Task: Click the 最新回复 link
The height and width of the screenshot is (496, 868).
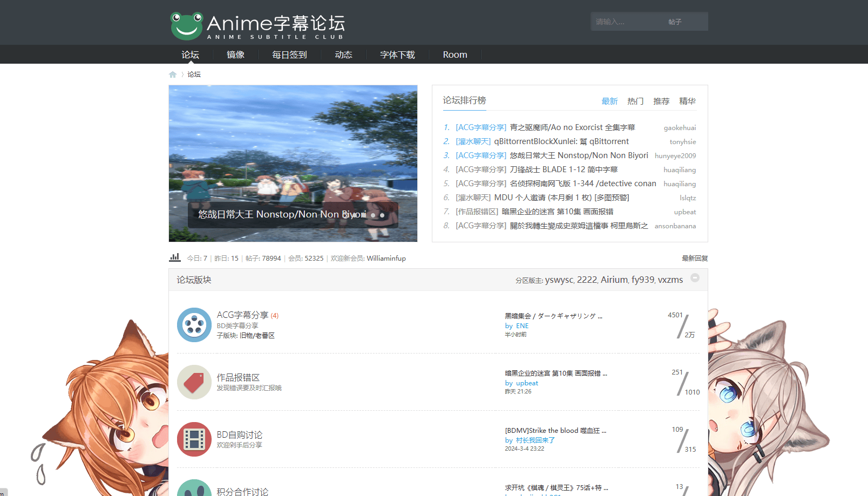Action: point(695,258)
